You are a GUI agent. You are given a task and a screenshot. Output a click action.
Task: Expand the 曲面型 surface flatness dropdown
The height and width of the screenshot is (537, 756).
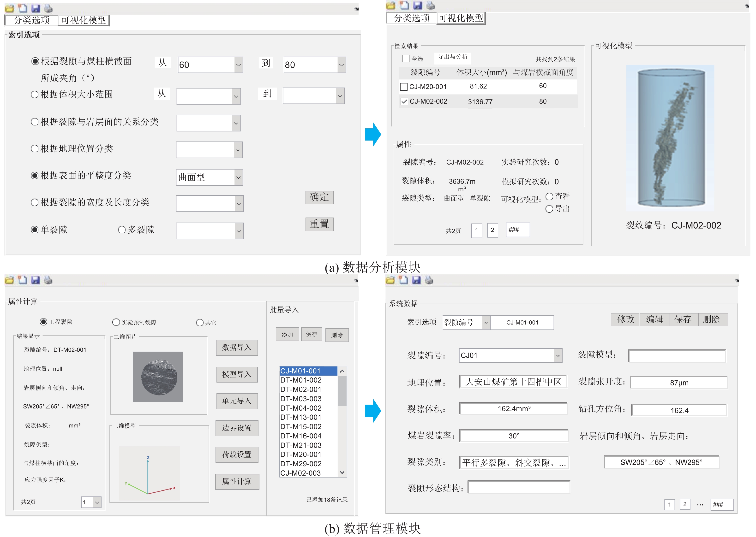(238, 177)
